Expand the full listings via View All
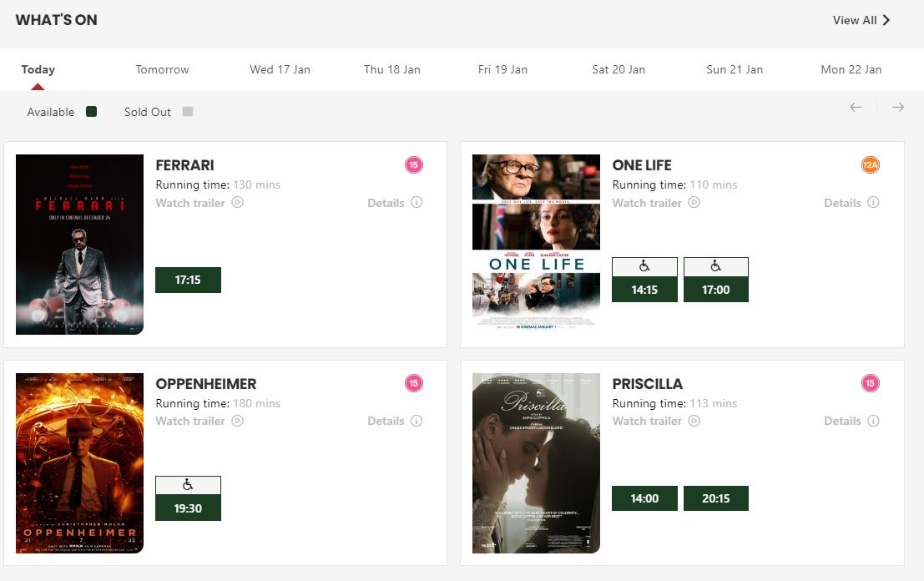This screenshot has width=924, height=581. [x=861, y=20]
